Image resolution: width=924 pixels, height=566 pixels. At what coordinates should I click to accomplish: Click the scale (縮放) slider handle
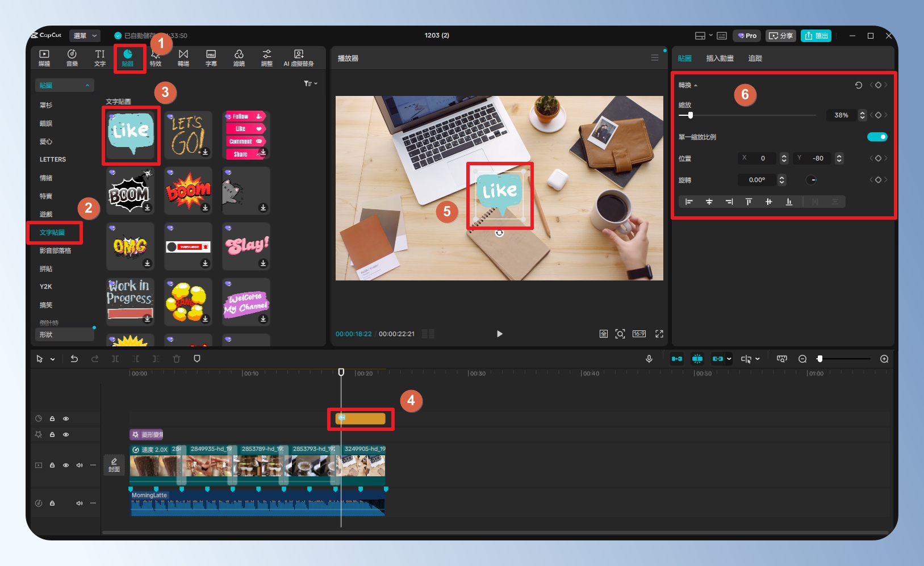coord(690,115)
